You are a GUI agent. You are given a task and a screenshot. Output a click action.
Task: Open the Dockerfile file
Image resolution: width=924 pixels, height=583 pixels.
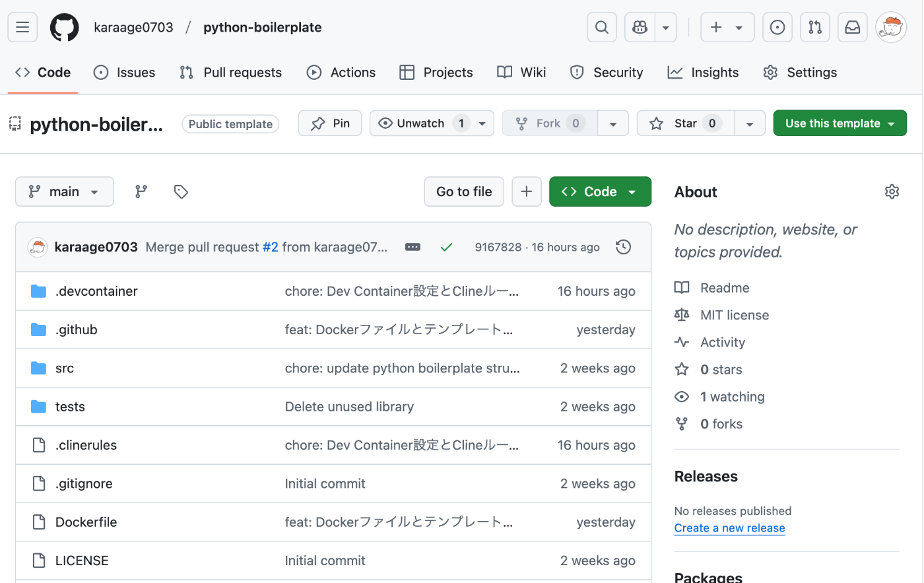click(86, 522)
